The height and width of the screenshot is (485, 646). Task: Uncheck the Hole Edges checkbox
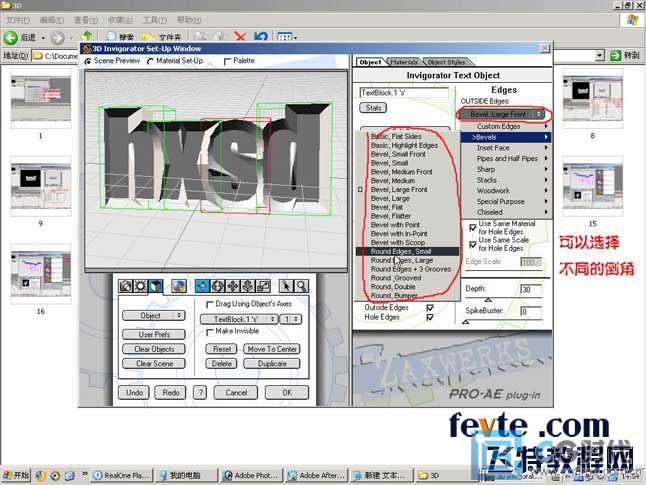pyautogui.click(x=430, y=317)
